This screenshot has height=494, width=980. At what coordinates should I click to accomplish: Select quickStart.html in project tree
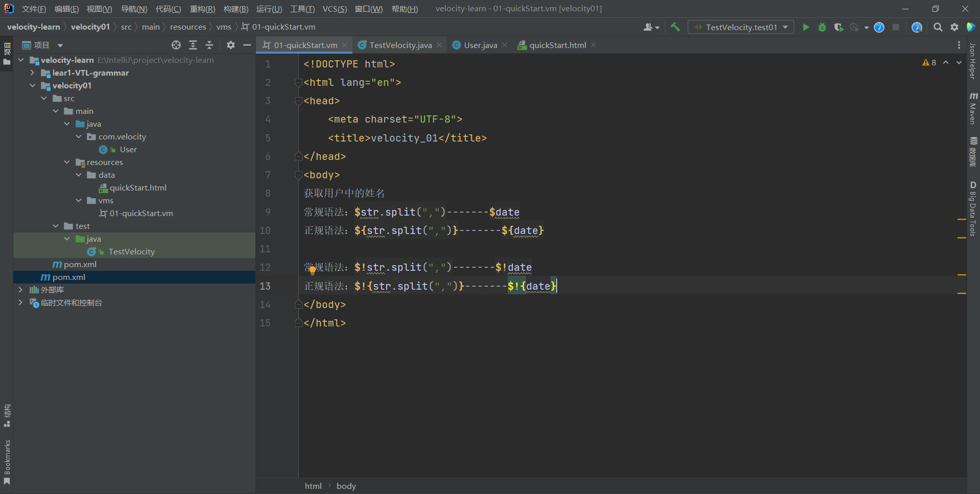[138, 187]
